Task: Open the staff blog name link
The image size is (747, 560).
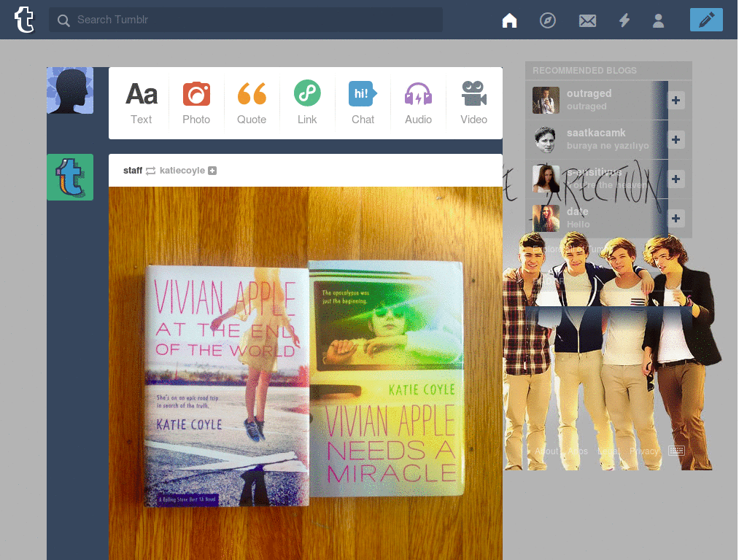Action: (x=133, y=171)
